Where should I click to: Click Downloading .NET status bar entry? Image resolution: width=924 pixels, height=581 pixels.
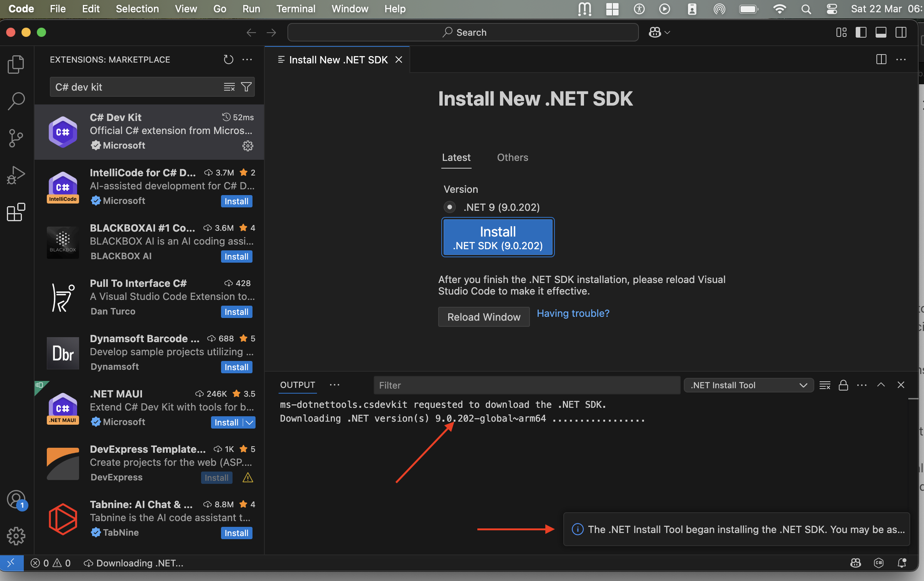click(x=134, y=563)
